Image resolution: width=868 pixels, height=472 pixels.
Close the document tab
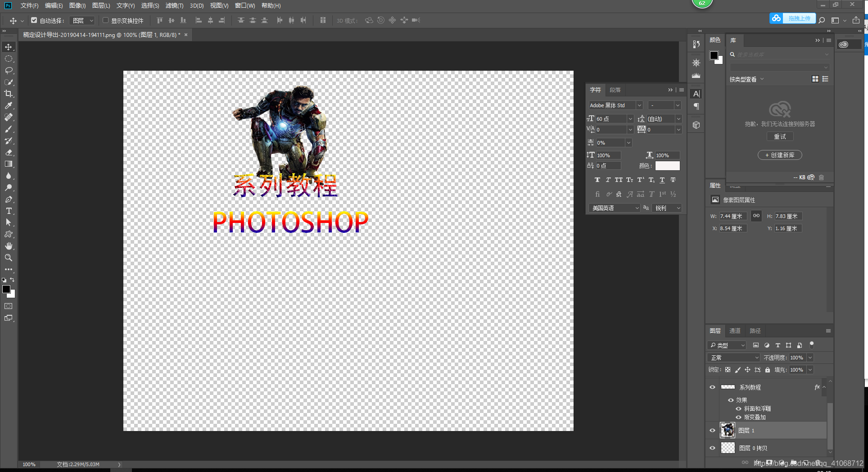pyautogui.click(x=186, y=35)
